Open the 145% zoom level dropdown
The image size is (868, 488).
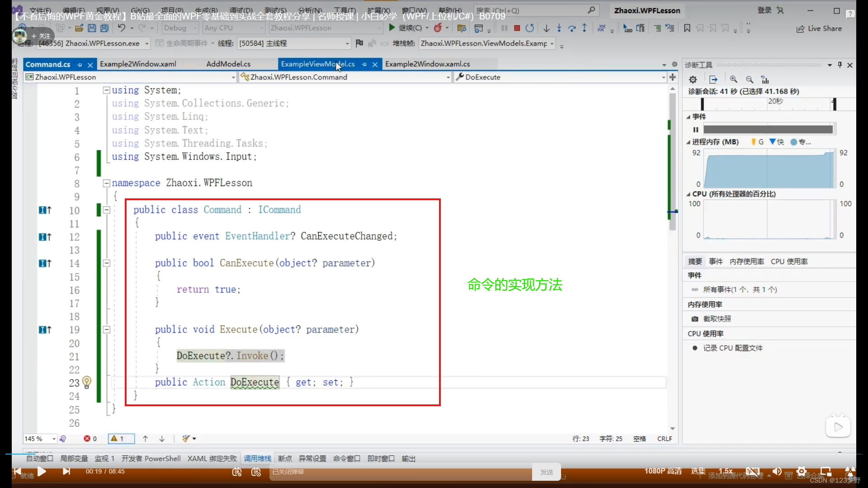tap(54, 439)
